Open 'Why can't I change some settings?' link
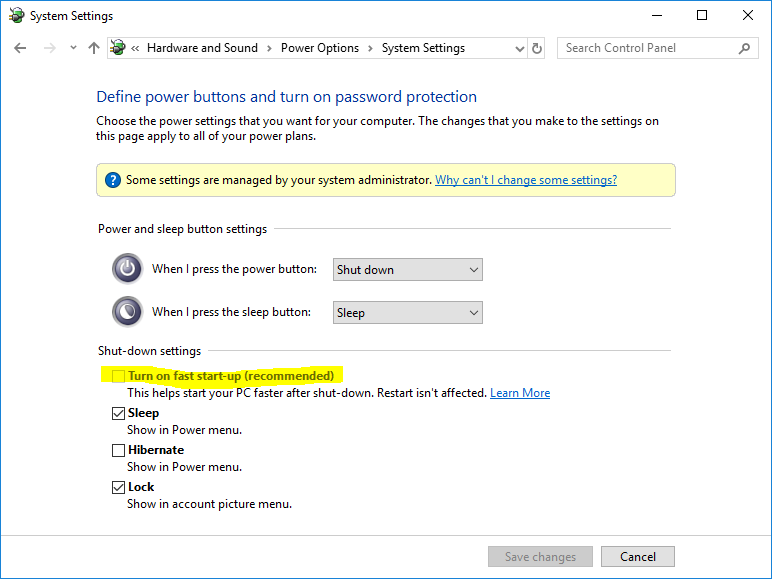772x579 pixels. pyautogui.click(x=526, y=180)
